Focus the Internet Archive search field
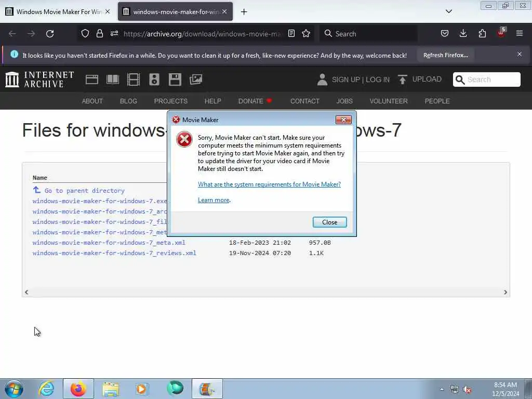Screen dimensions: 532x399 pyautogui.click(x=486, y=79)
